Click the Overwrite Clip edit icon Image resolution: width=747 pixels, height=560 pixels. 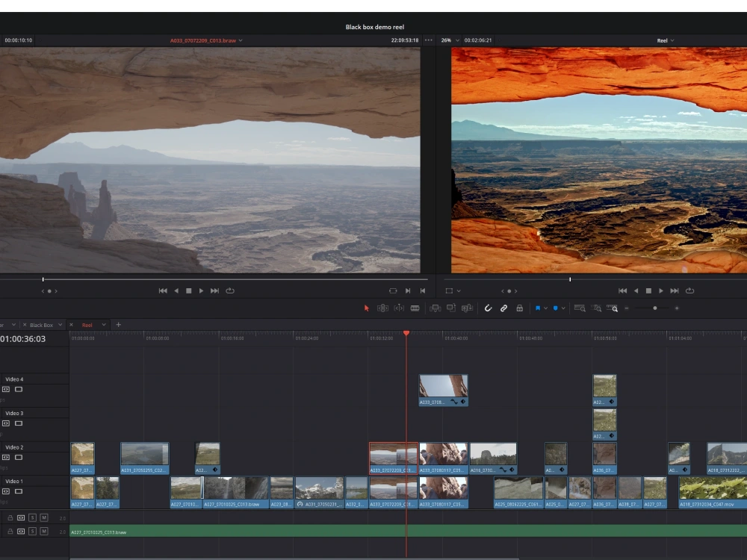[450, 308]
